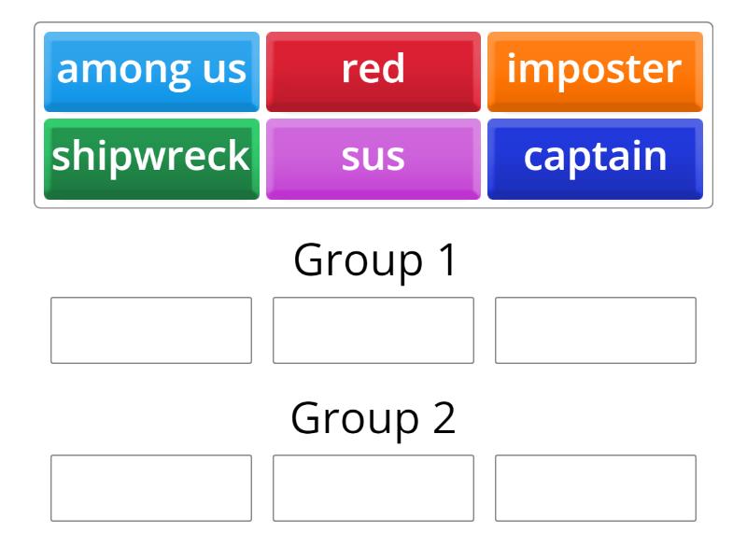Select the pink 'sus' word tile
Viewport: 747px width, 560px height.
pos(373,159)
